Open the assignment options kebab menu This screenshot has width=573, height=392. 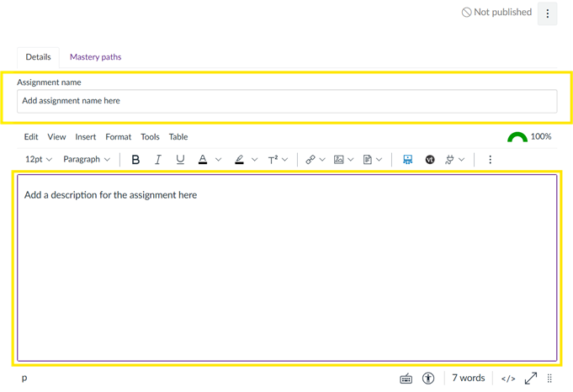coord(548,13)
